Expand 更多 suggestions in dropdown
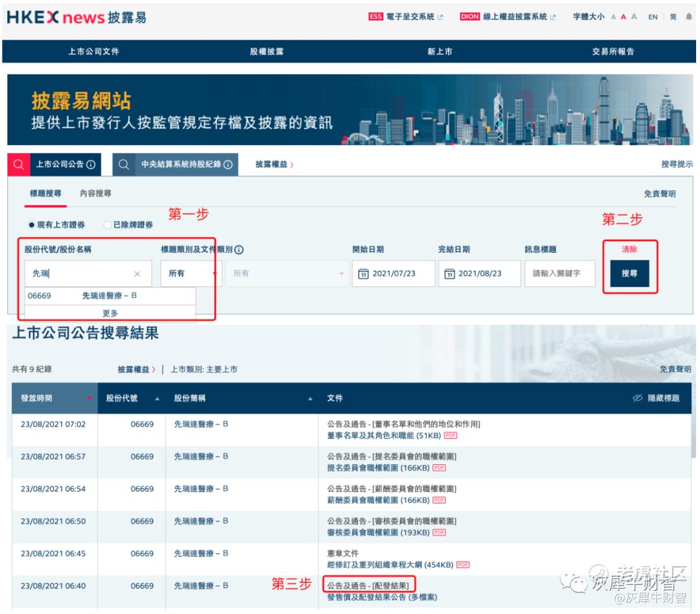Viewport: 700px width, 614px height. click(x=110, y=313)
